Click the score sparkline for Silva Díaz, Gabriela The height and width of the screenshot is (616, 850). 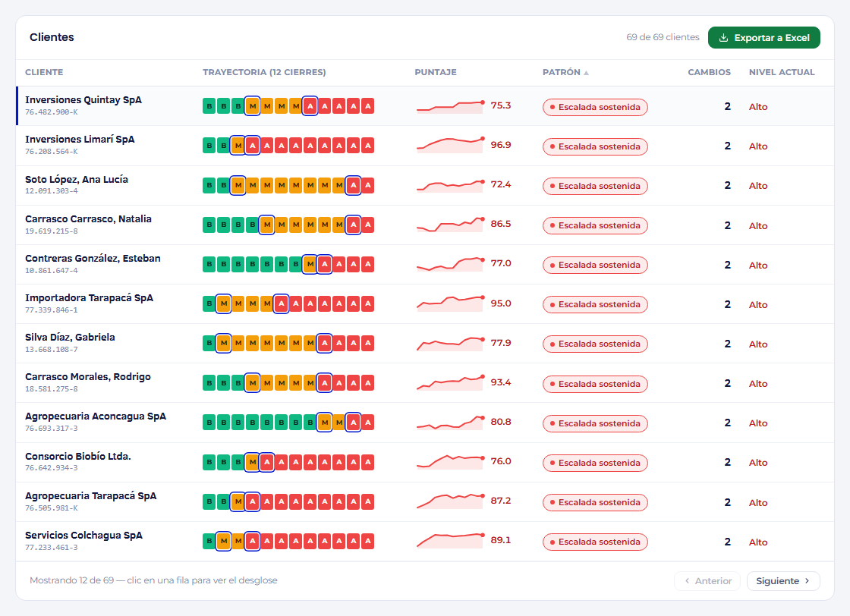pos(450,344)
